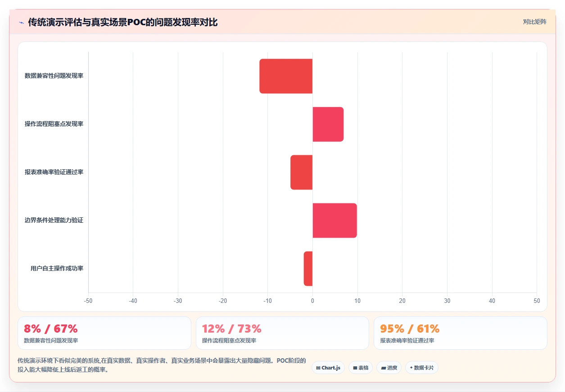Click the axis label 边界条件处理能力验证

[x=54, y=220]
